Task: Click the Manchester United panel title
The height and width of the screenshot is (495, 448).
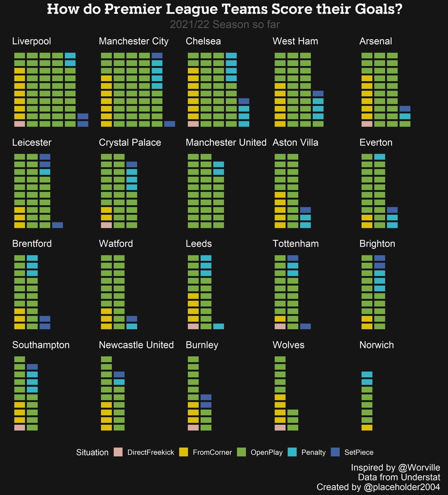Action: click(x=226, y=143)
